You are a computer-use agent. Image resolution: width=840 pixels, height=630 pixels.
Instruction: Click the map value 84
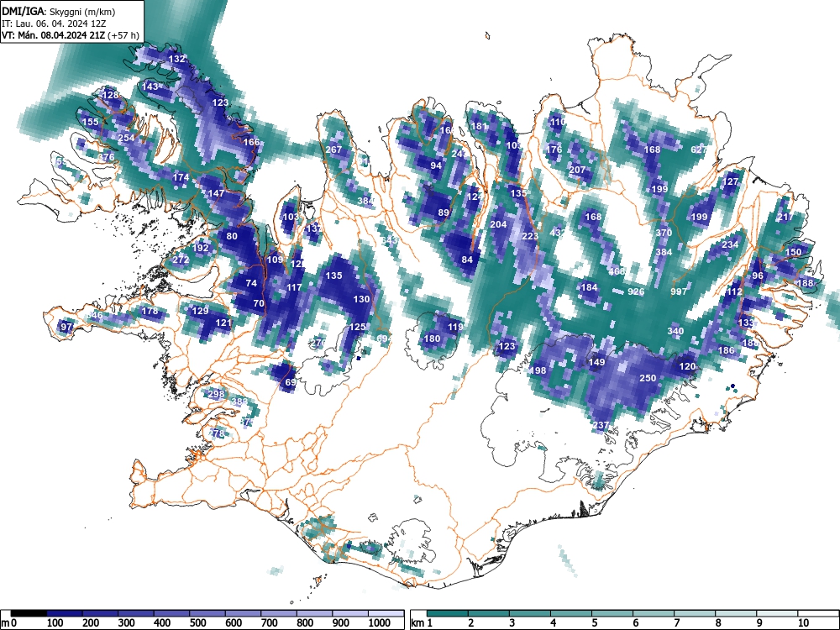[x=467, y=260]
